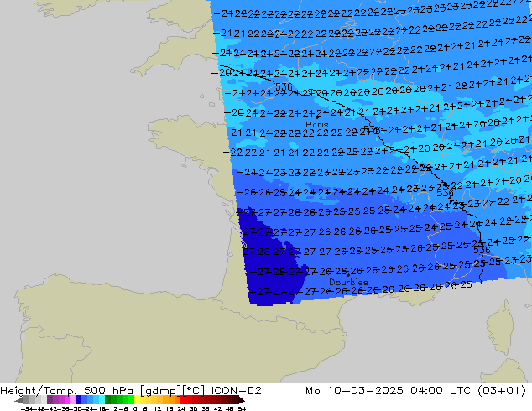532x411 pixels.
Task: Click the dark blue swatch above -30 in the legend
Action: (x=79, y=400)
